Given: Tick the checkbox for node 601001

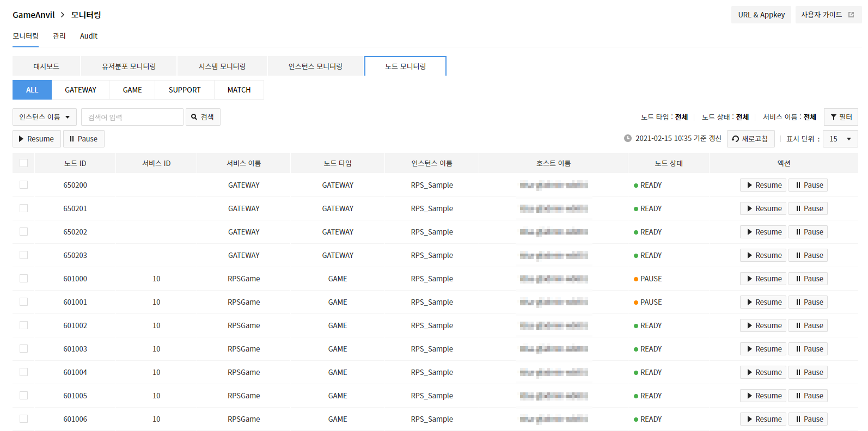Looking at the screenshot, I should tap(23, 302).
